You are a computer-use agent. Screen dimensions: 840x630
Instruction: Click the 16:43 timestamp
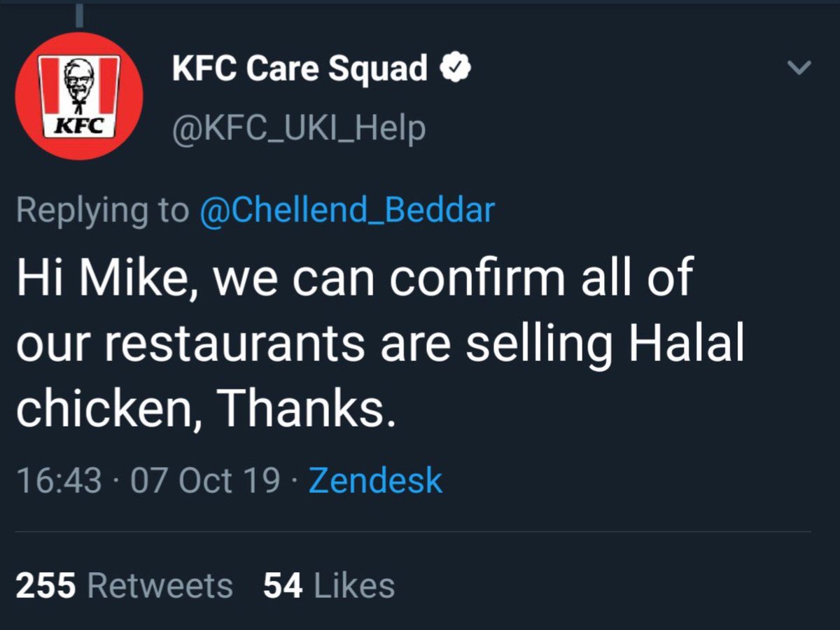59,480
